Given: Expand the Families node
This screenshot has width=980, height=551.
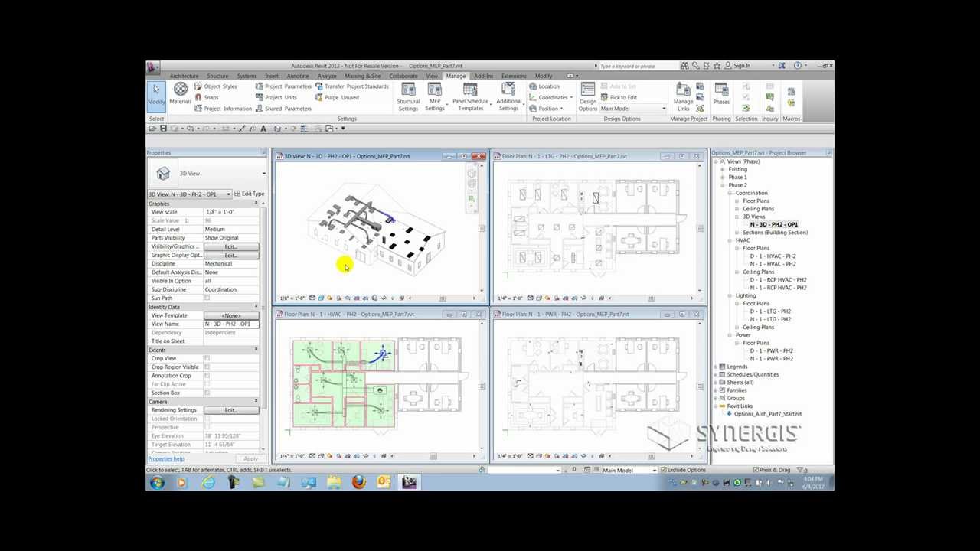Looking at the screenshot, I should click(716, 390).
